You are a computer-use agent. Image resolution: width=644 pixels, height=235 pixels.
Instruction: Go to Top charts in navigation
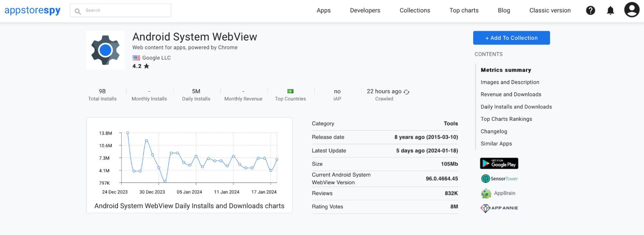(x=464, y=11)
